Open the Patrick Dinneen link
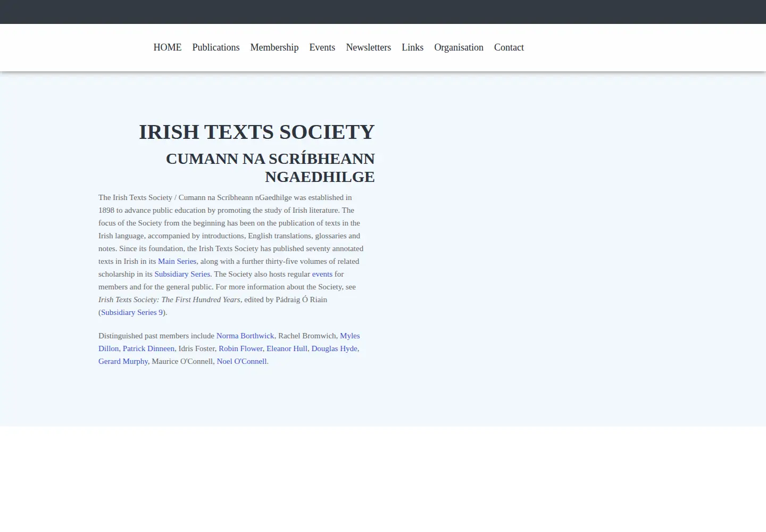This screenshot has width=766, height=532. point(148,348)
